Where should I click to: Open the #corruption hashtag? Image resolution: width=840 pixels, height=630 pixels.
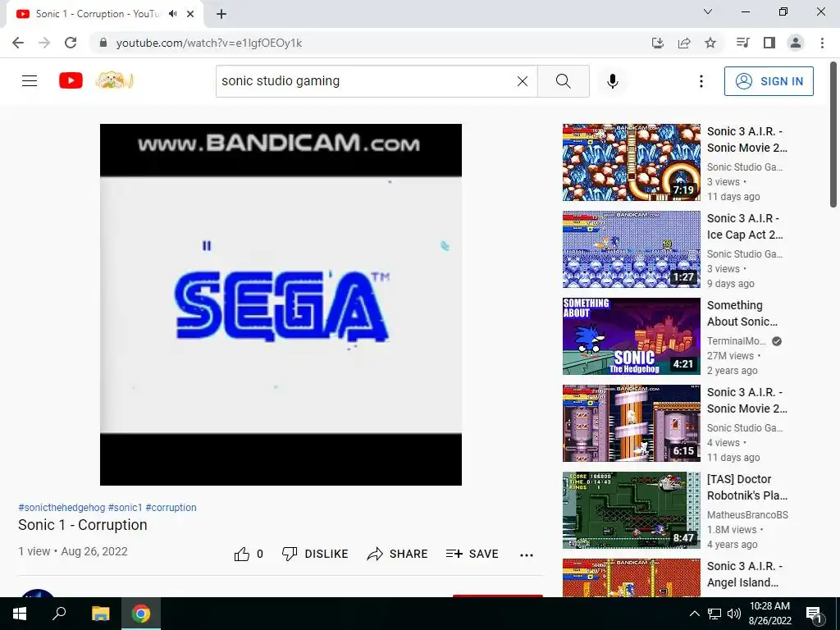[x=171, y=507]
